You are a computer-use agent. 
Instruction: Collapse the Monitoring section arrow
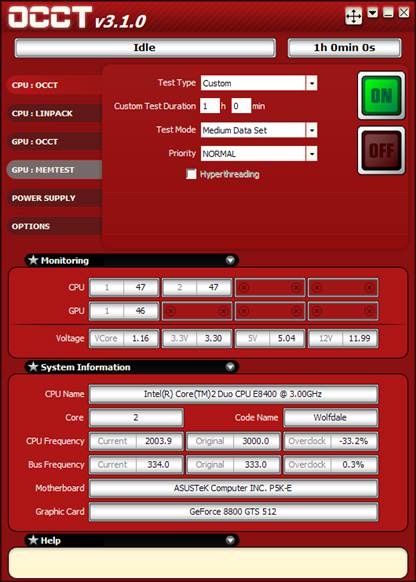pyautogui.click(x=230, y=260)
